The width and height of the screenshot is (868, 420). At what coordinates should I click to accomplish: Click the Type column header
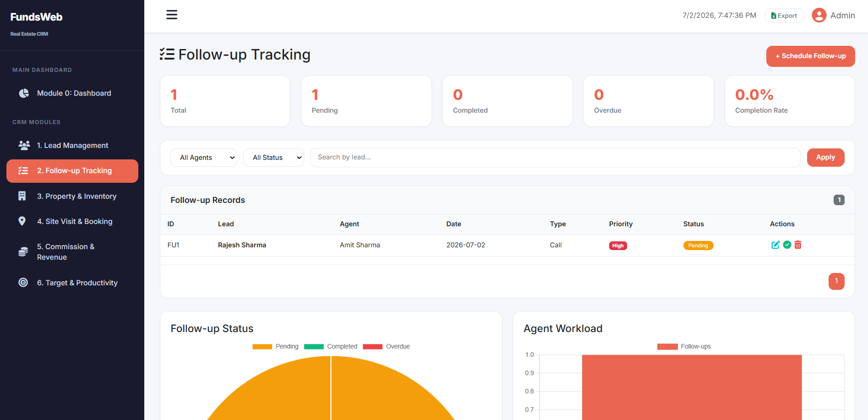[x=558, y=224]
